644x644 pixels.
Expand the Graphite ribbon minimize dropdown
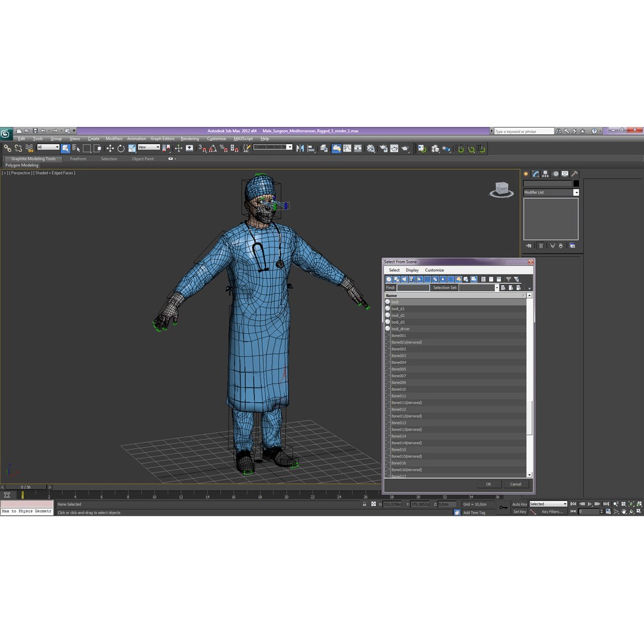[172, 159]
